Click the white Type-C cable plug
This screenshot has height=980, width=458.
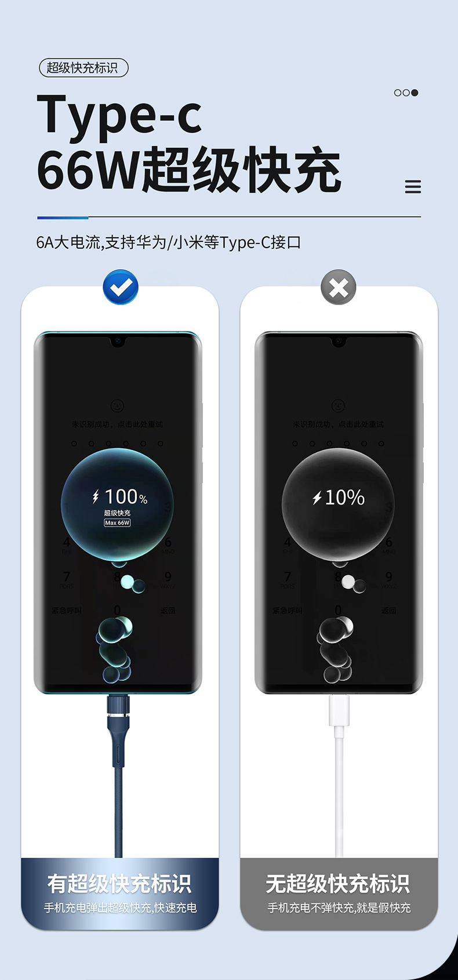pos(339,711)
